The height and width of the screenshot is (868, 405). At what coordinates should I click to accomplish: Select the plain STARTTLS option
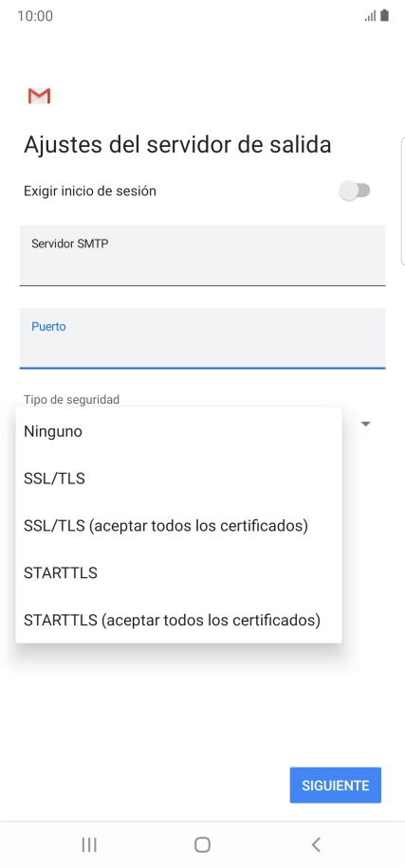178,573
